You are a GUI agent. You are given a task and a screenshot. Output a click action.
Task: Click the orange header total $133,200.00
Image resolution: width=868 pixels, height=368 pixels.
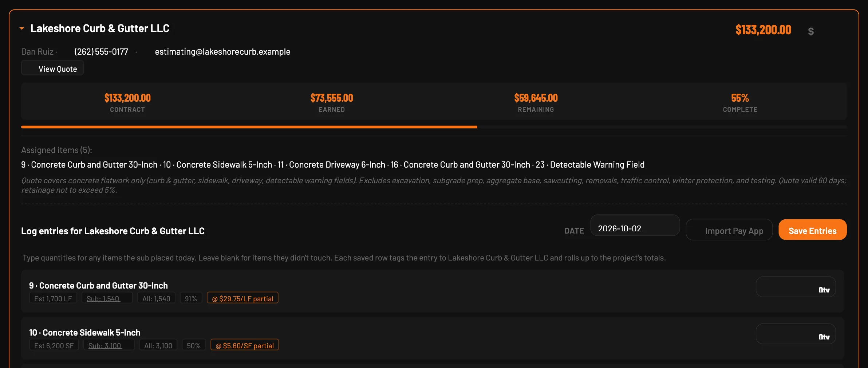click(x=763, y=30)
